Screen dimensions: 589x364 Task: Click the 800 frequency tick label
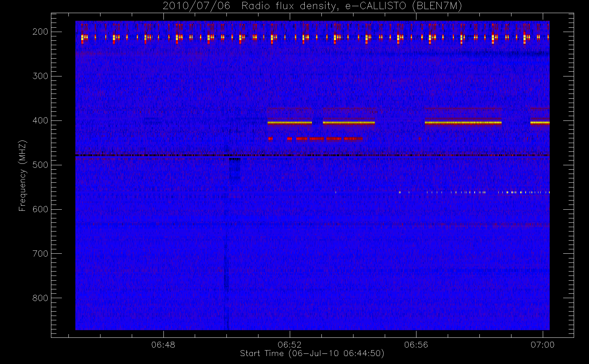[40, 298]
